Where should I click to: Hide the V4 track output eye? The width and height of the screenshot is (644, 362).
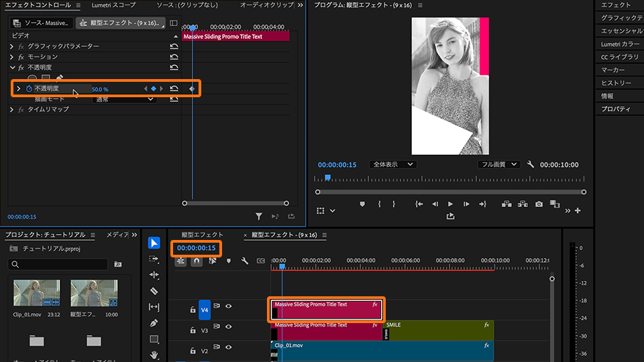click(229, 306)
